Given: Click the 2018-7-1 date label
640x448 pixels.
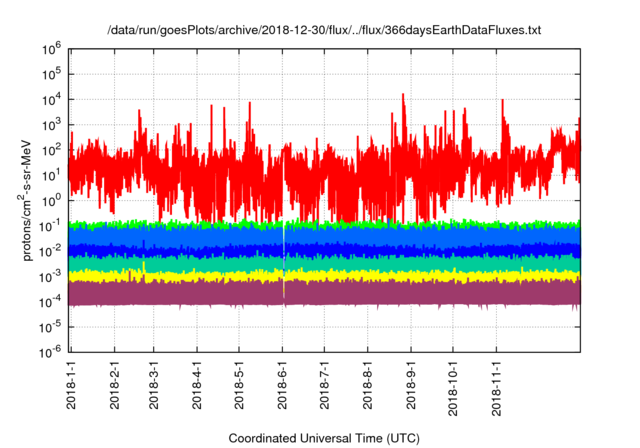Looking at the screenshot, I should 324,384.
